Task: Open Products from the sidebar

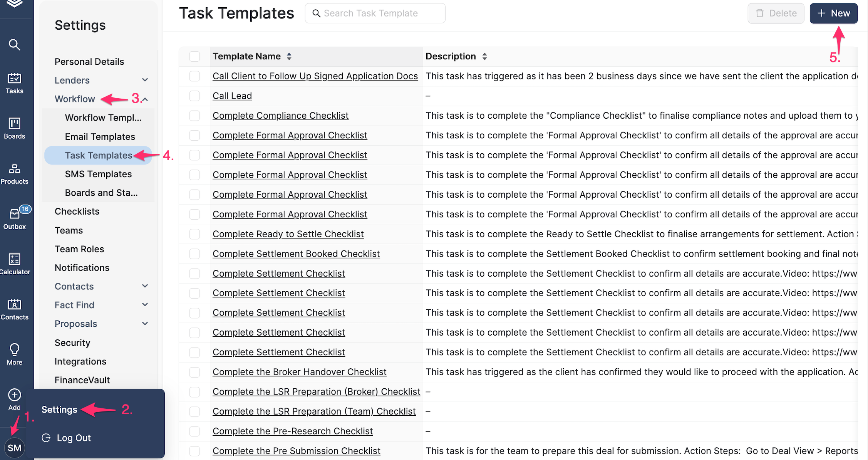Action: click(x=14, y=173)
